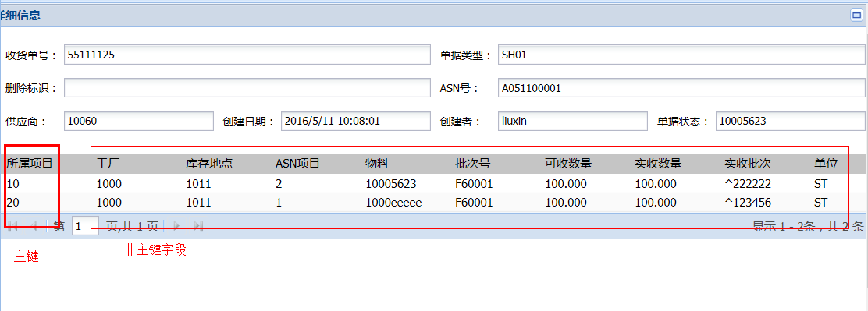This screenshot has height=311, width=868.
Task: Click the 单据状态 field showing 10005623
Action: coord(791,121)
